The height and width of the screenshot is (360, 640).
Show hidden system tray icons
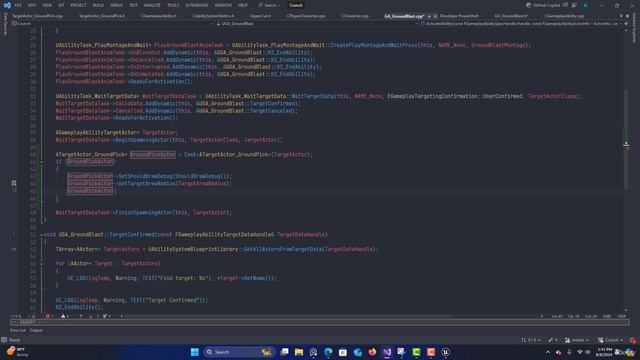click(x=548, y=352)
